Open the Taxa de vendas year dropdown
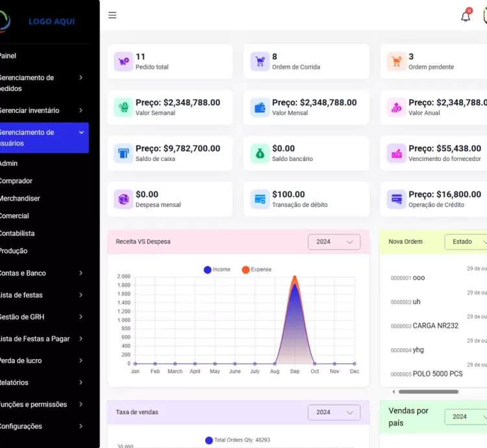 [334, 412]
